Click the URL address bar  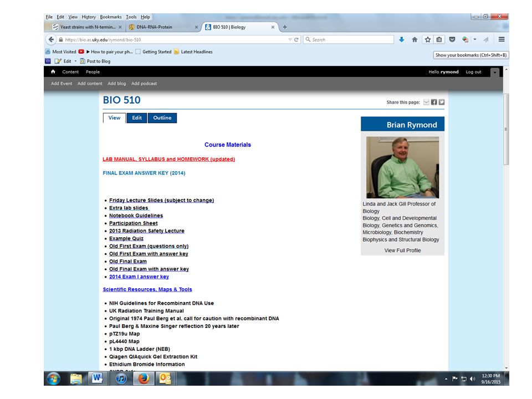pos(173,40)
